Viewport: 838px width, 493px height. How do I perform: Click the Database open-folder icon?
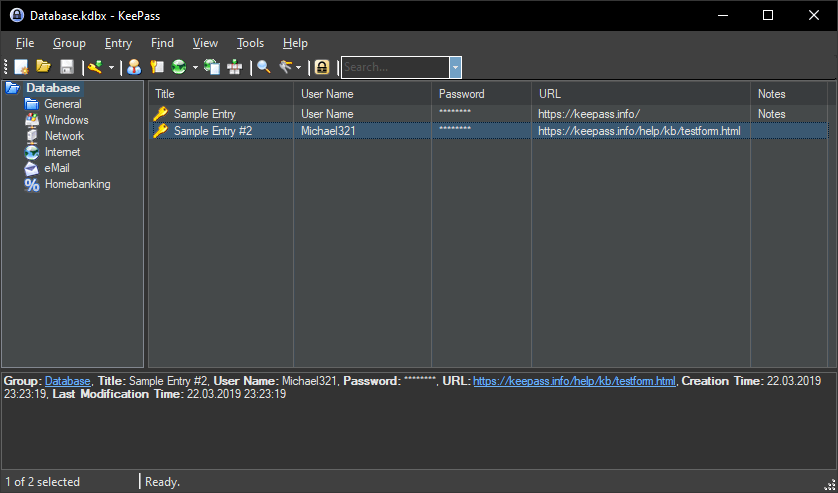[13, 88]
